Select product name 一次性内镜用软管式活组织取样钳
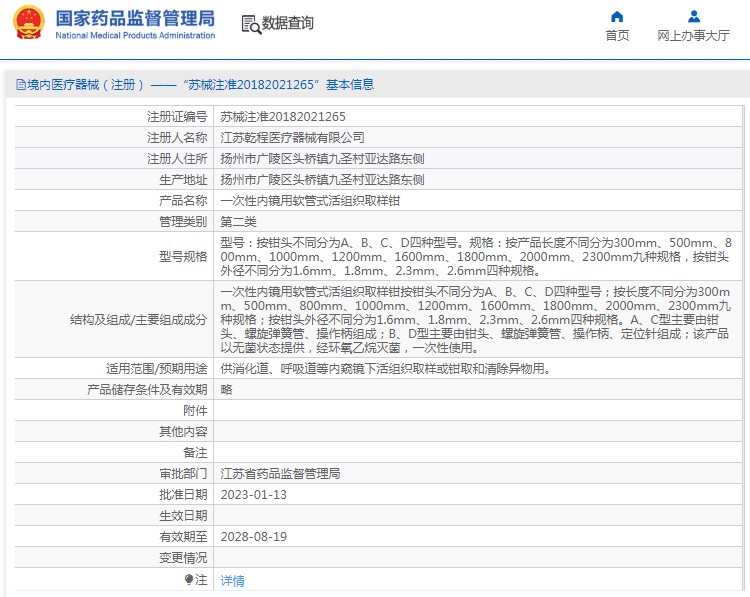Image resolution: width=750 pixels, height=597 pixels. click(x=310, y=201)
